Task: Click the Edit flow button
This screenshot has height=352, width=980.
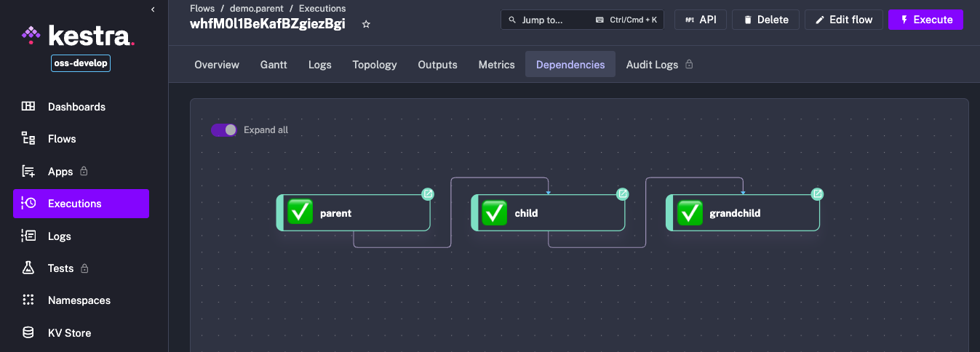Action: (x=844, y=20)
